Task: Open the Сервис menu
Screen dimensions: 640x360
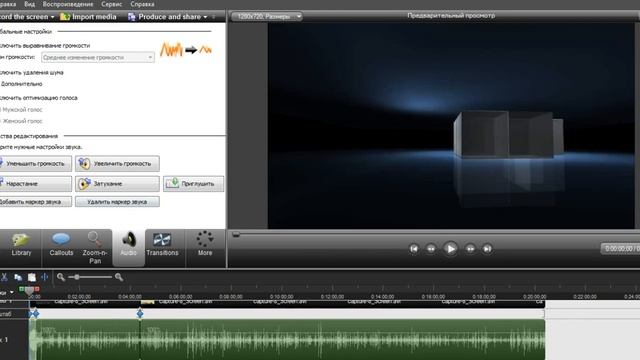Action: click(111, 4)
